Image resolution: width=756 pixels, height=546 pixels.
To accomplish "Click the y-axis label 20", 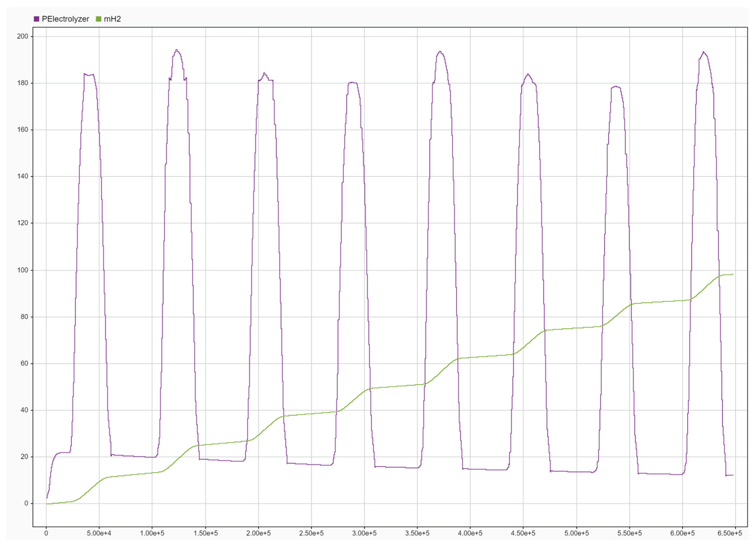I will coord(25,457).
